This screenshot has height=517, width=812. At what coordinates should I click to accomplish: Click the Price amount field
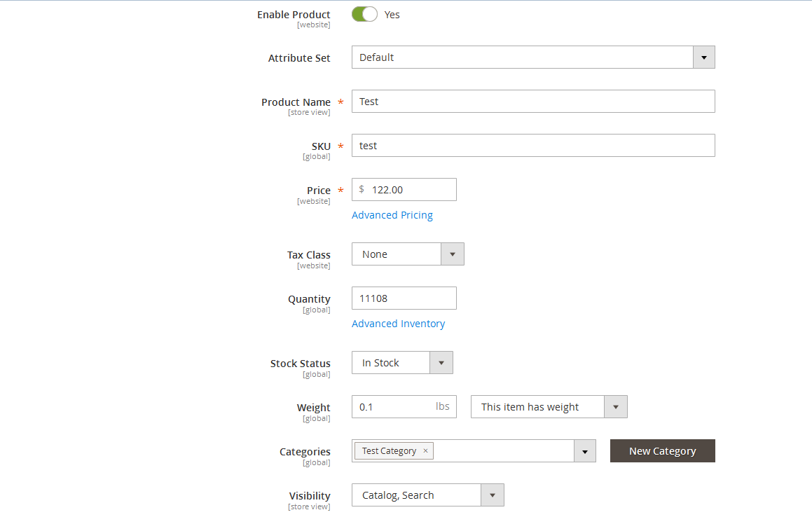click(411, 190)
